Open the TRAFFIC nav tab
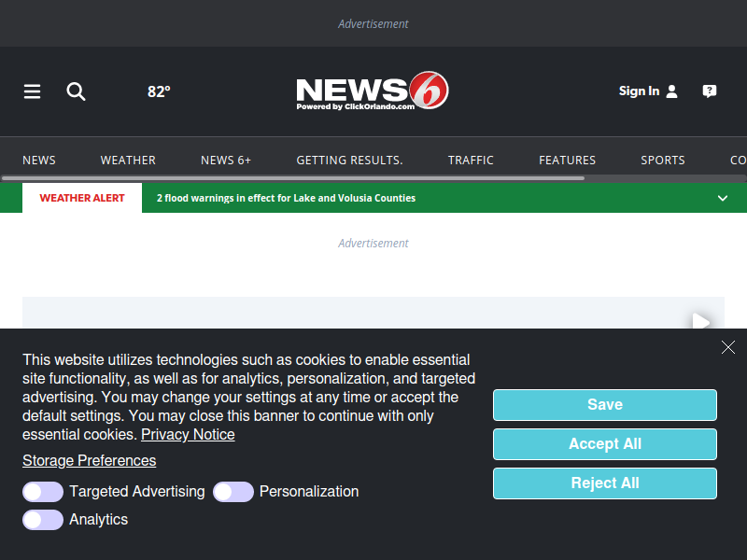747x560 pixels. 471,160
